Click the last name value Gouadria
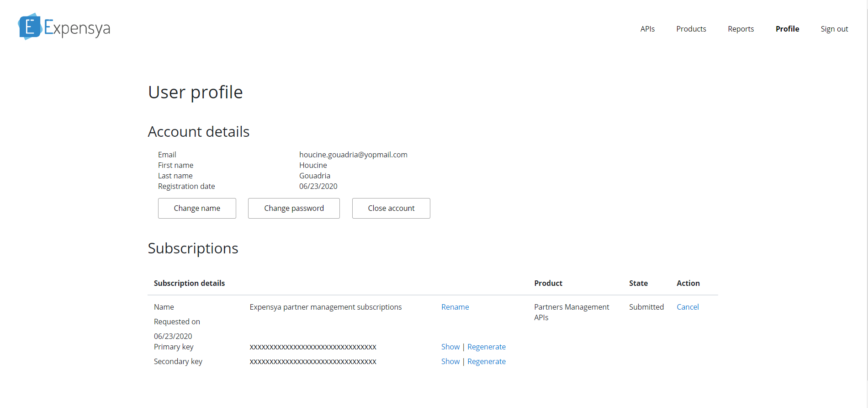 click(315, 176)
